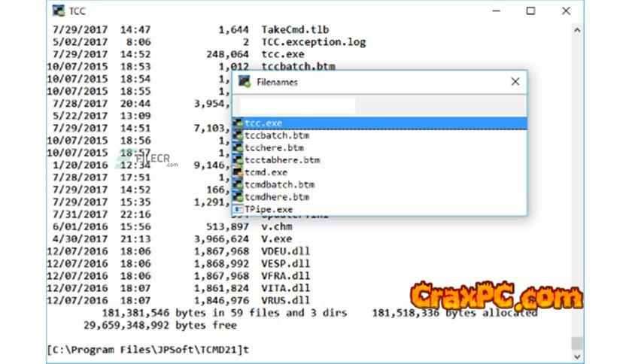The width and height of the screenshot is (629, 364).
Task: Choose tcmdbatch.btm from the list
Action: pyautogui.click(x=379, y=185)
